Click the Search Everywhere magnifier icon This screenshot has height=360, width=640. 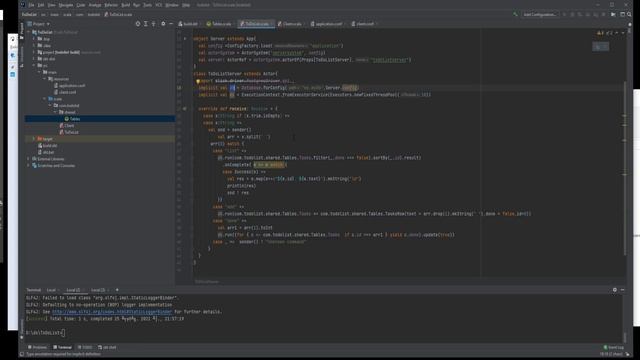[629, 14]
